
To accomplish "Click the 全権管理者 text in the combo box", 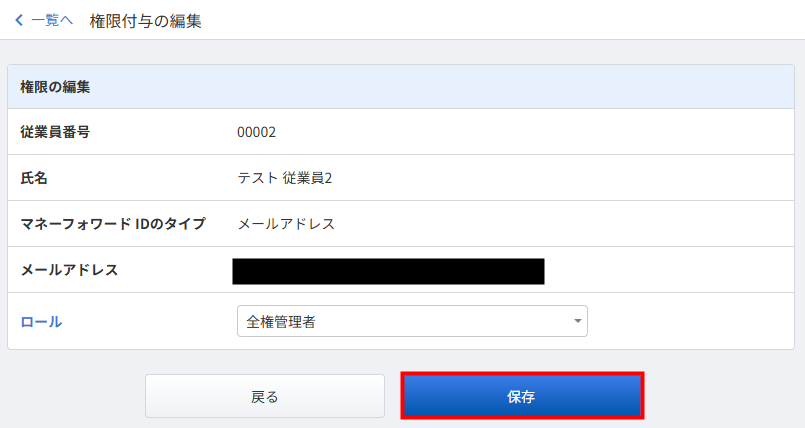I will pos(281,321).
